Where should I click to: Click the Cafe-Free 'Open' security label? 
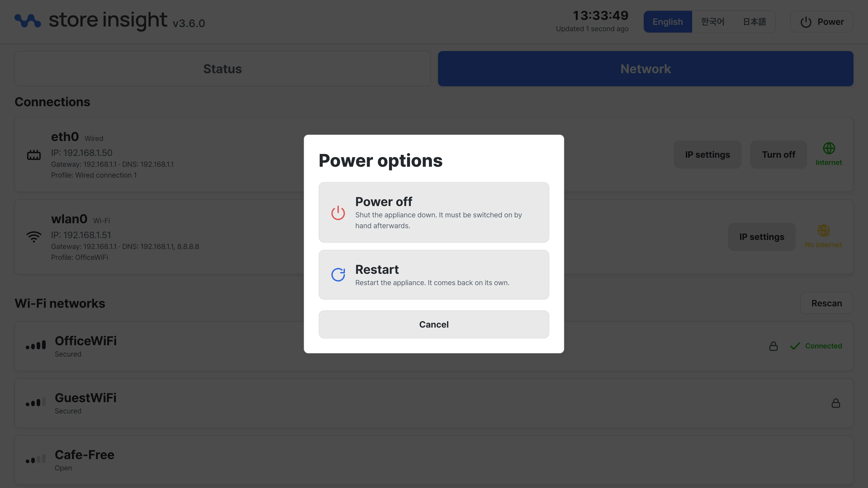click(x=63, y=468)
